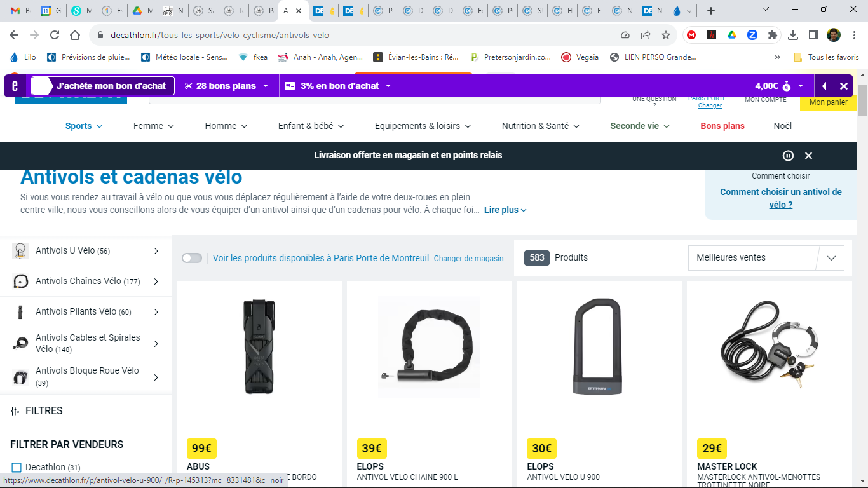Open the browser downloads icon
Image resolution: width=868 pixels, height=488 pixels.
793,35
